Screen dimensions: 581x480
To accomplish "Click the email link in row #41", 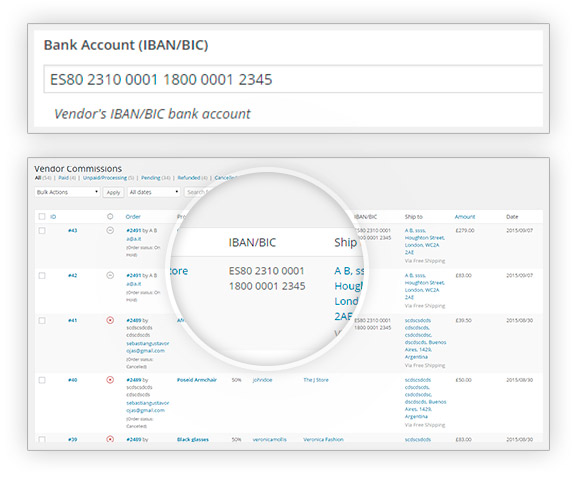I will click(x=147, y=347).
